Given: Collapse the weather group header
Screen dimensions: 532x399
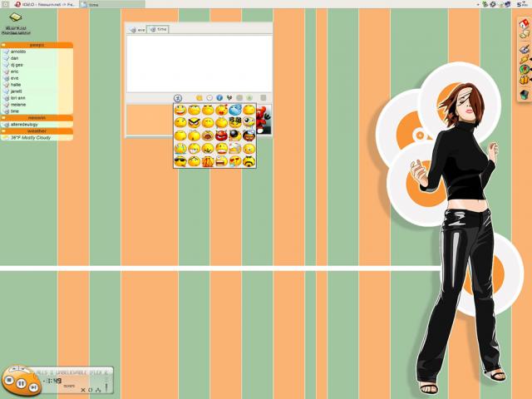Looking at the screenshot, I should click(37, 131).
